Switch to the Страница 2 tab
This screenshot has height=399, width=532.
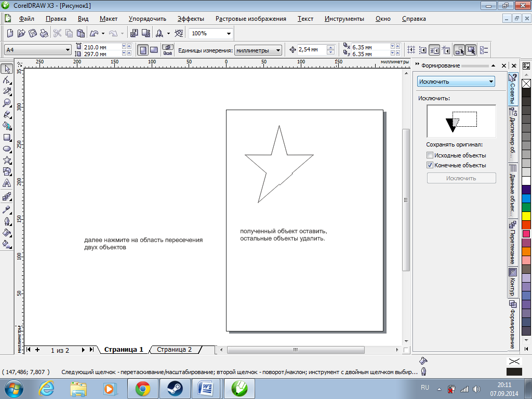point(174,350)
